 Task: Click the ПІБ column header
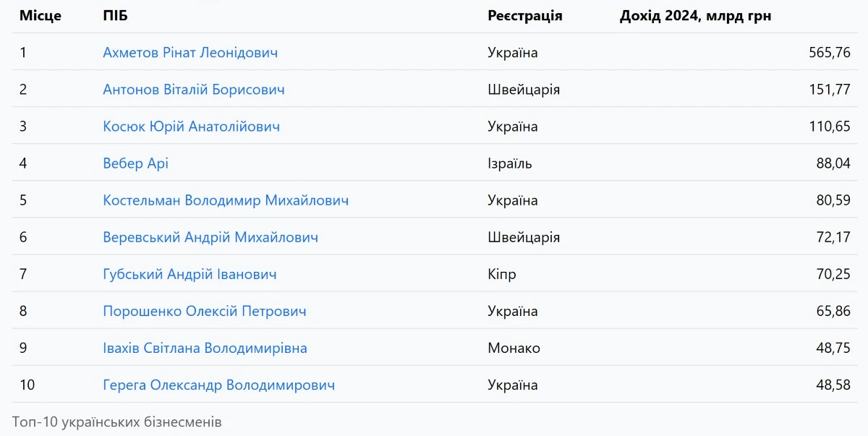(x=115, y=16)
